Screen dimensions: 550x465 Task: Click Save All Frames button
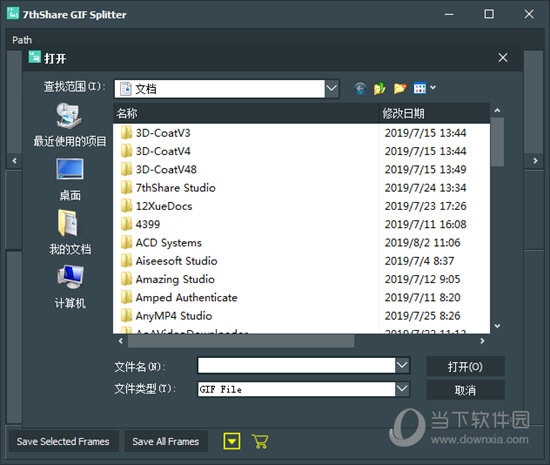click(166, 441)
